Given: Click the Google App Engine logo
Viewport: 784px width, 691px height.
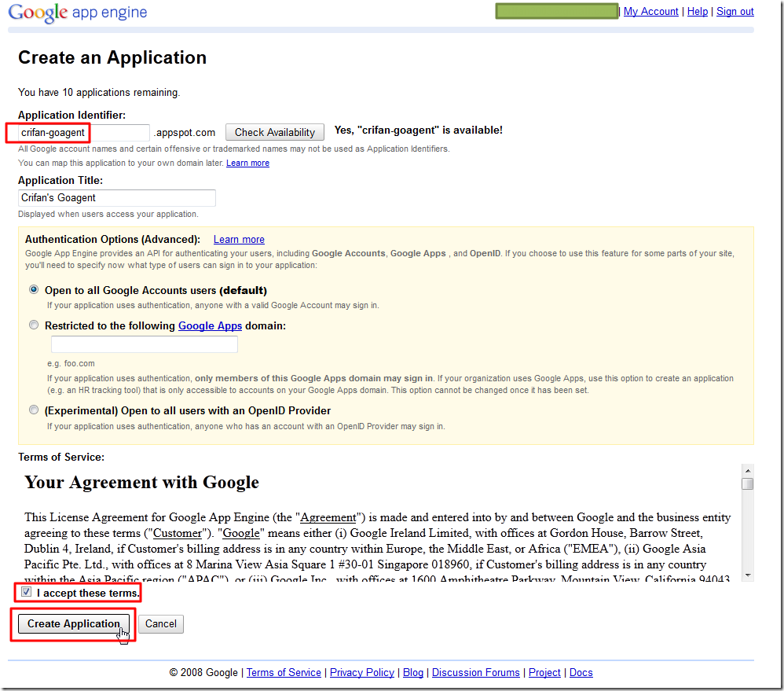Looking at the screenshot, I should [x=78, y=13].
